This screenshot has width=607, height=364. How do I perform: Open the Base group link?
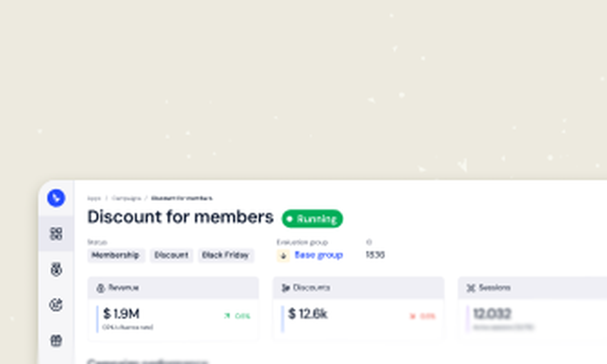[319, 255]
